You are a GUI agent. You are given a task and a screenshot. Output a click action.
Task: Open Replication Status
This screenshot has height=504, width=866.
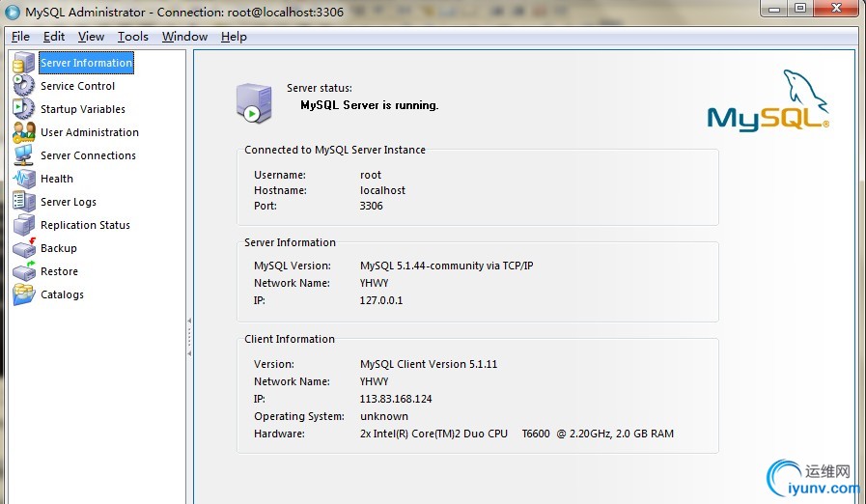click(x=85, y=226)
